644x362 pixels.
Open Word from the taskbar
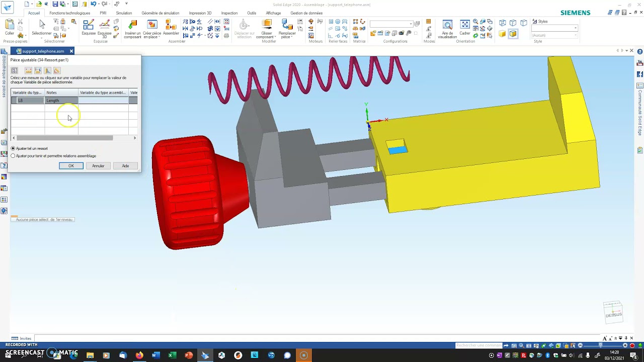[155, 355]
